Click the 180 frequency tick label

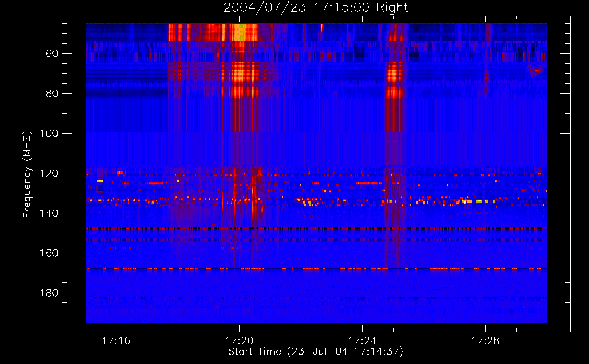pos(49,293)
